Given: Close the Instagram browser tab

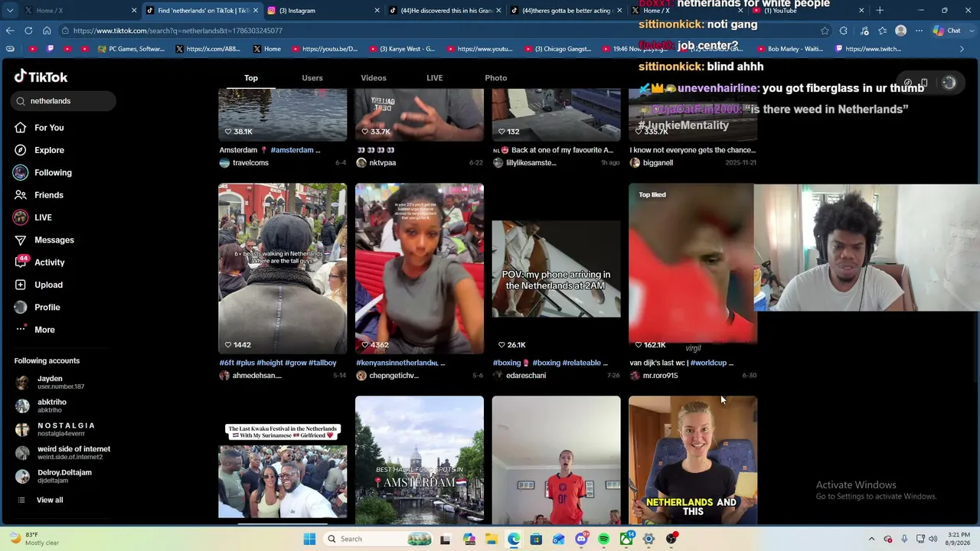Looking at the screenshot, I should click(377, 11).
